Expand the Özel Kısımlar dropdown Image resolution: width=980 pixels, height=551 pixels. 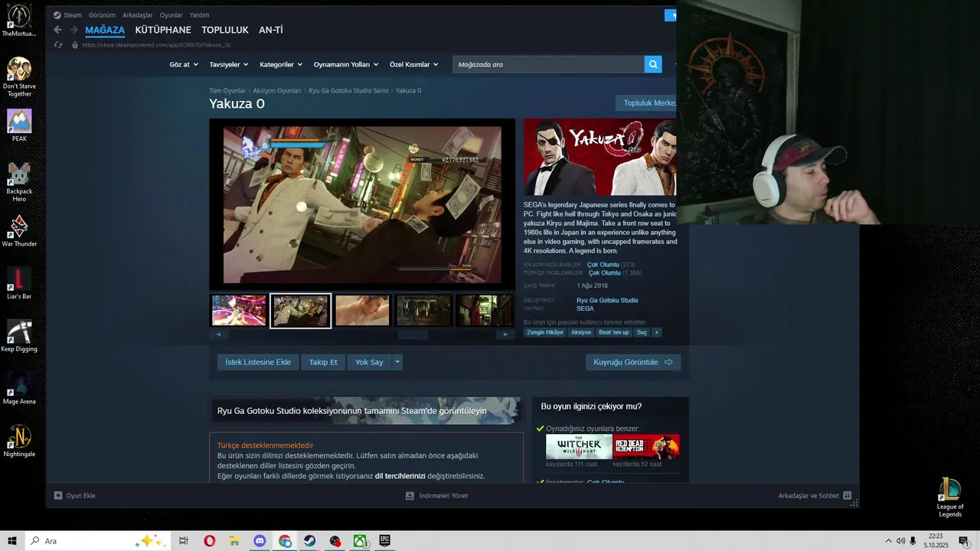point(414,64)
